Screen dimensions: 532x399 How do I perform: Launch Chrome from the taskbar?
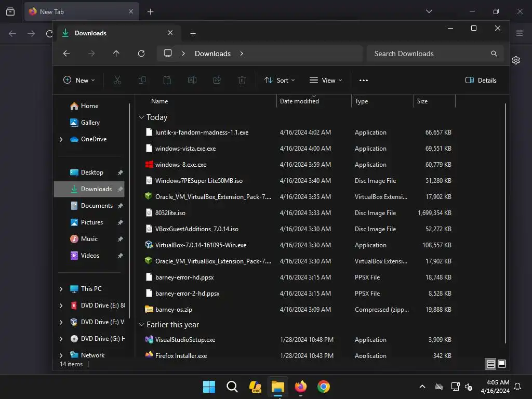(323, 387)
